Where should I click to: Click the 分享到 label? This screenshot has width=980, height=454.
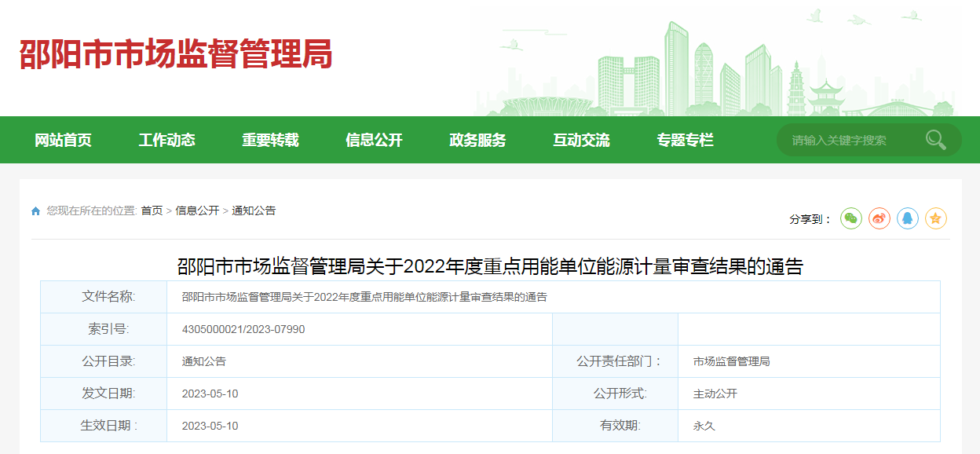[810, 219]
